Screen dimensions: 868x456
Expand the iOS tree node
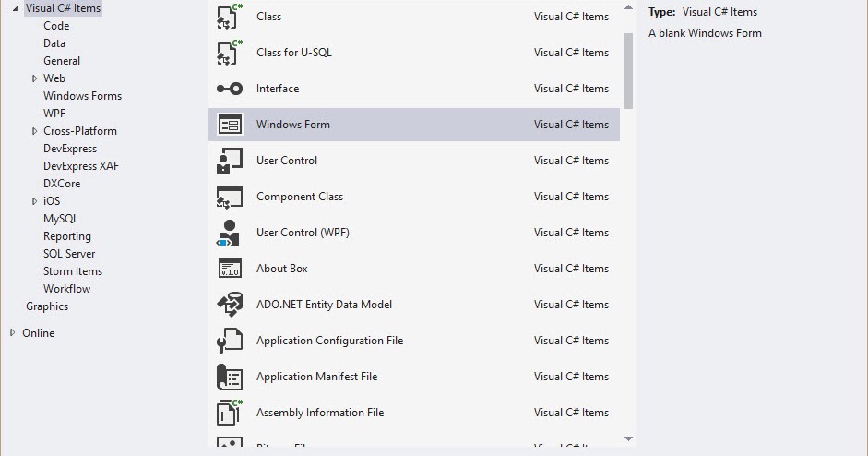point(34,201)
